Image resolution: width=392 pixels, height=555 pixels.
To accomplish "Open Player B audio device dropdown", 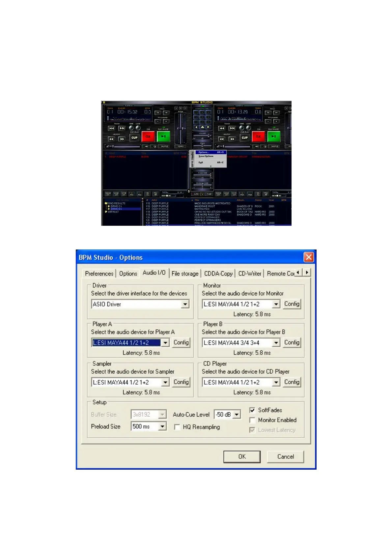I will (x=276, y=343).
